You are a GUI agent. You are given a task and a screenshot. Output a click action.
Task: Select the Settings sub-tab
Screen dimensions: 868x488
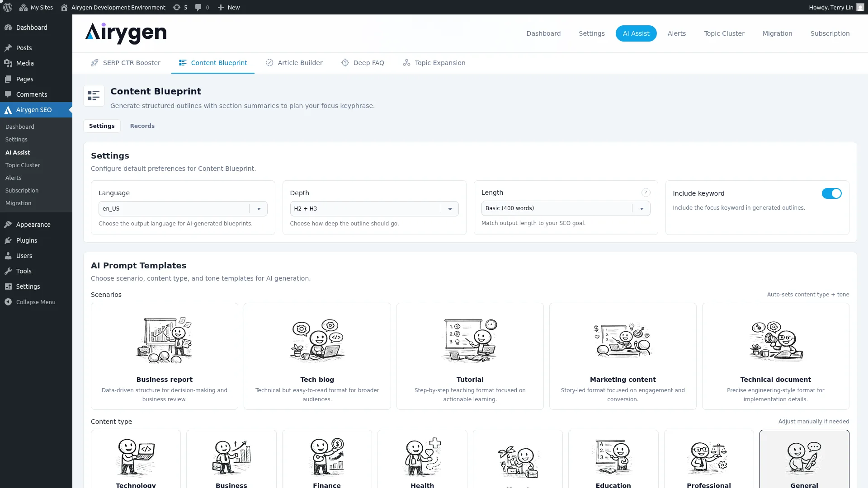pyautogui.click(x=102, y=126)
